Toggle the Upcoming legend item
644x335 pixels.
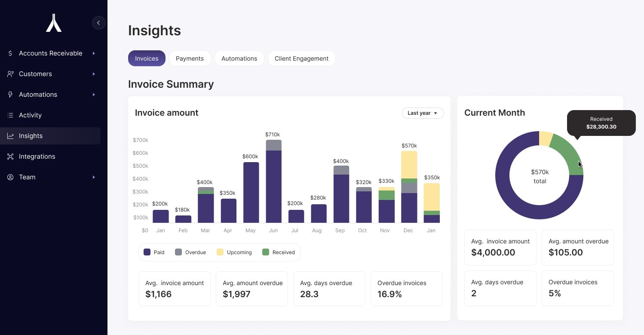234,252
